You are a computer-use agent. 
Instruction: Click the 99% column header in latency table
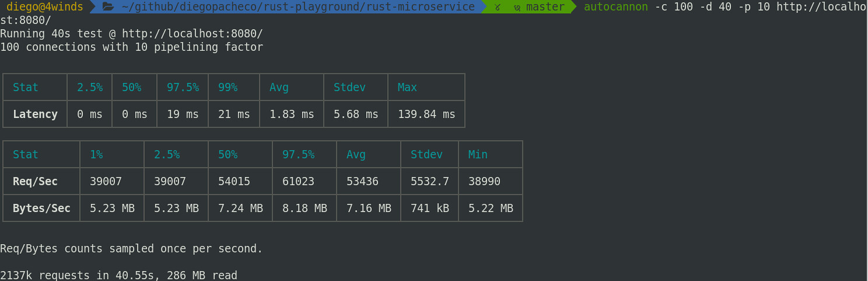tap(228, 87)
